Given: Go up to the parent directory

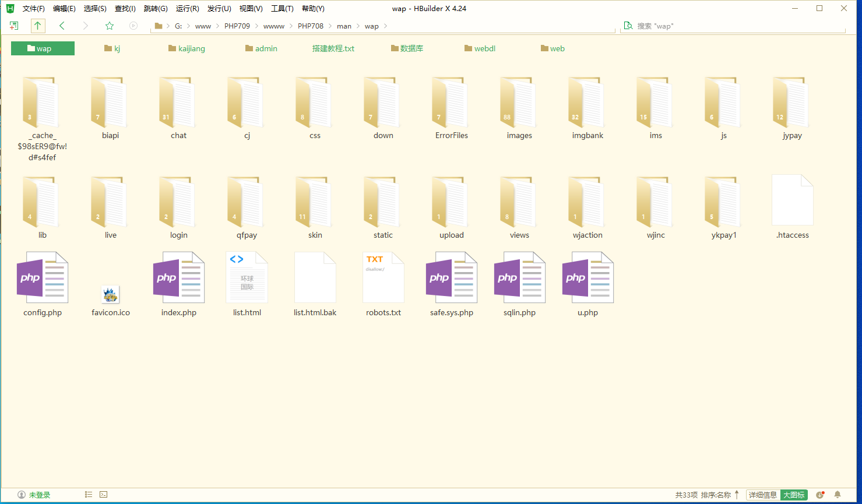Looking at the screenshot, I should tap(37, 26).
